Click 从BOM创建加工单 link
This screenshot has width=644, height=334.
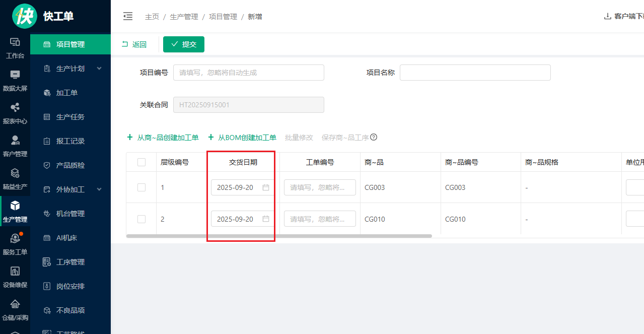click(x=242, y=138)
